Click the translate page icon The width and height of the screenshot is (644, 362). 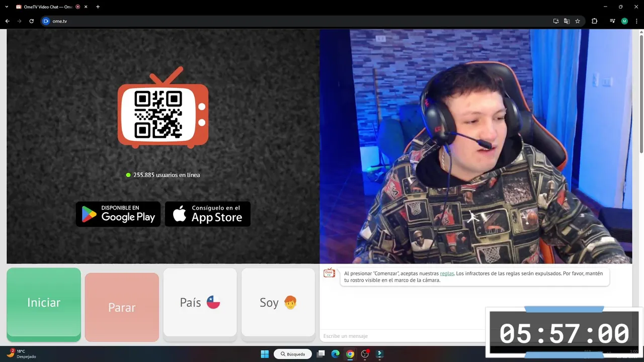point(567,21)
